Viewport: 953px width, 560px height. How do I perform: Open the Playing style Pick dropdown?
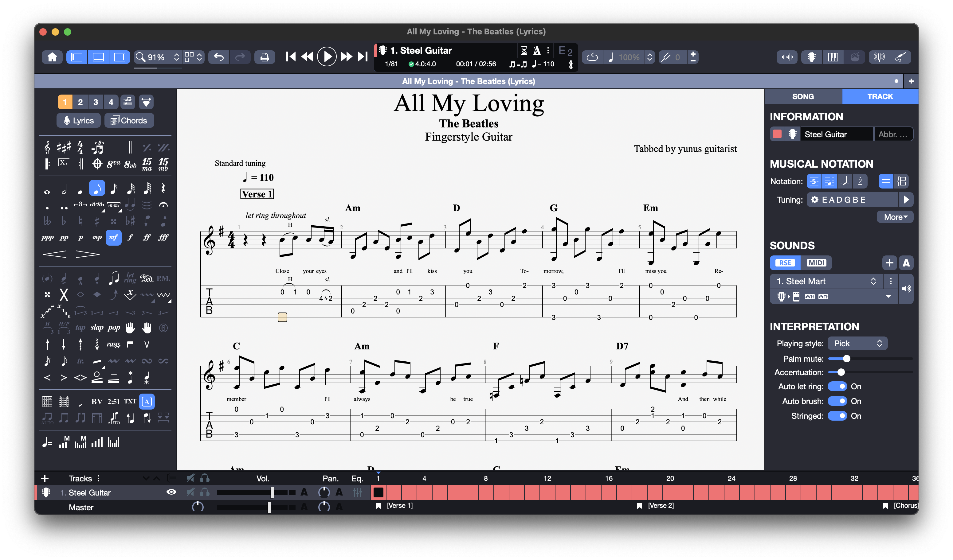coord(857,344)
